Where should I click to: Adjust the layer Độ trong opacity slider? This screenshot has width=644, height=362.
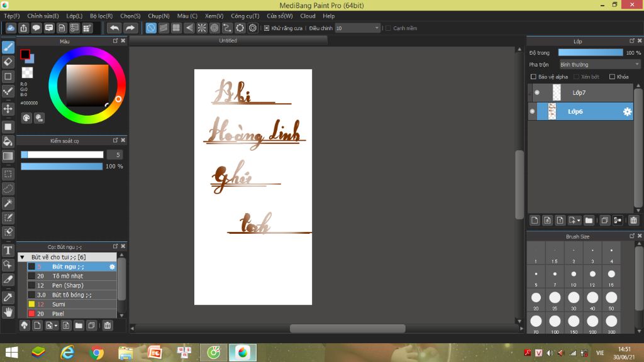click(590, 53)
